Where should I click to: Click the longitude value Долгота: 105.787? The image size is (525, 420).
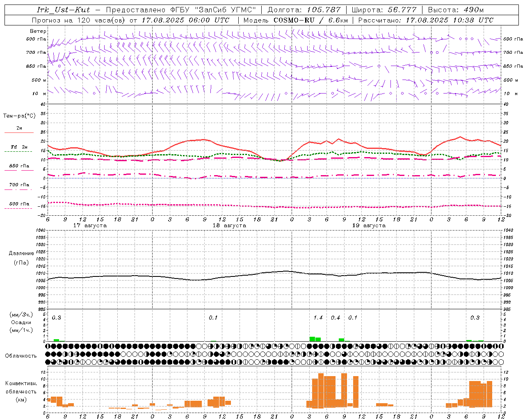[x=304, y=10]
